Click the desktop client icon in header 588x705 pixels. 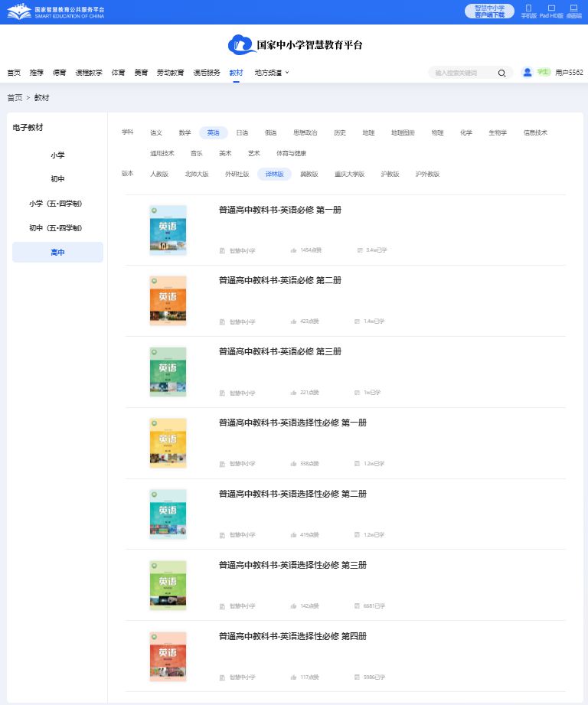(573, 8)
